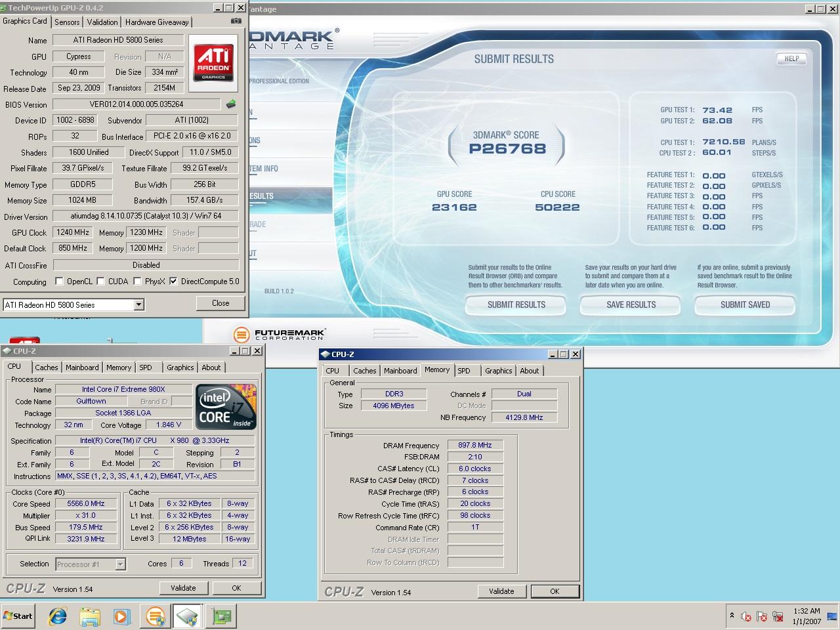The height and width of the screenshot is (630, 840).
Task: Switch to the Sensors tab in GPU-Z
Action: (x=67, y=22)
